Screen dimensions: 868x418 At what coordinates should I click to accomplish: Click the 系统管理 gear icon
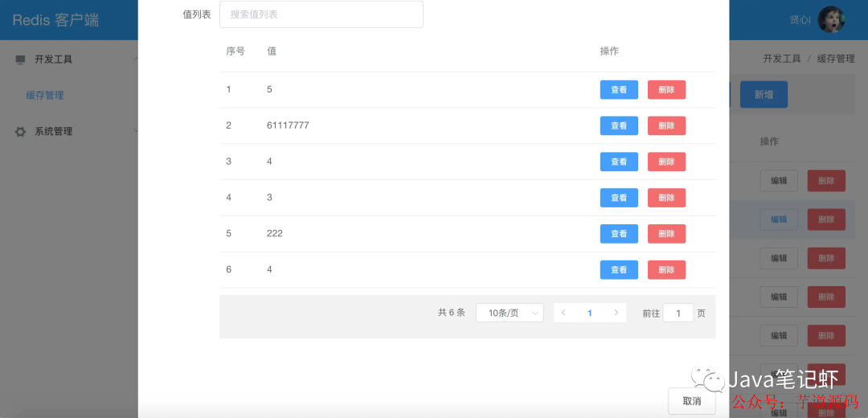click(x=20, y=132)
